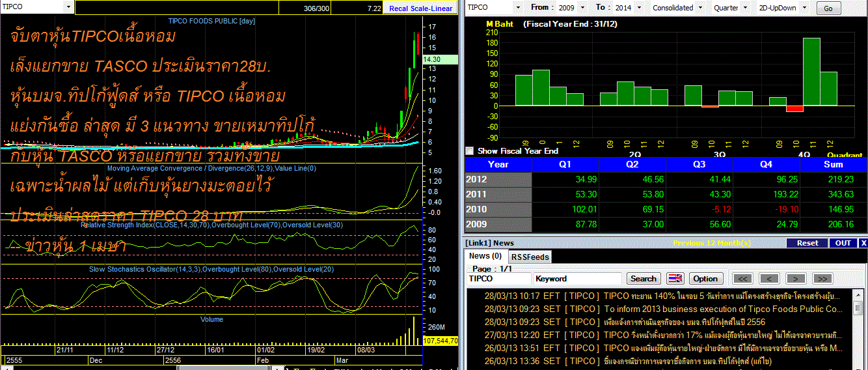Go to previous news page (<)

tap(770, 278)
